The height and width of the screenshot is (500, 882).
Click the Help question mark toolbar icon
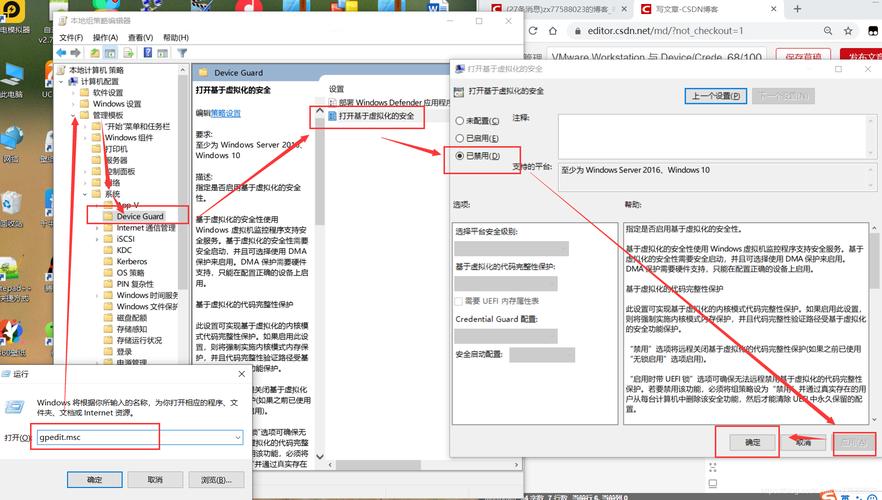click(x=149, y=53)
